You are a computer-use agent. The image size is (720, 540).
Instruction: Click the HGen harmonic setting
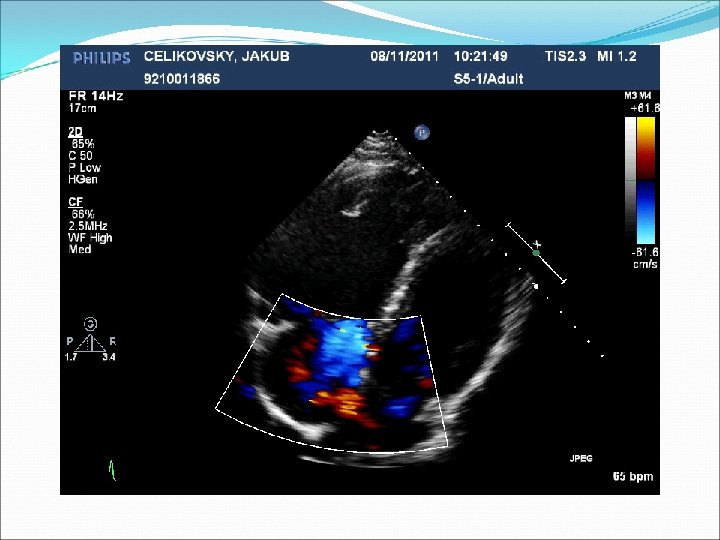tap(83, 180)
